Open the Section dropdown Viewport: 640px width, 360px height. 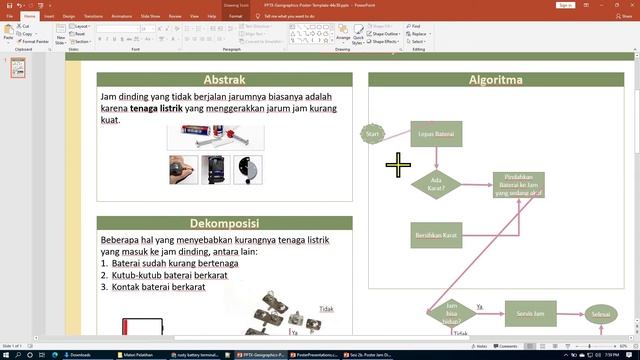coord(80,42)
